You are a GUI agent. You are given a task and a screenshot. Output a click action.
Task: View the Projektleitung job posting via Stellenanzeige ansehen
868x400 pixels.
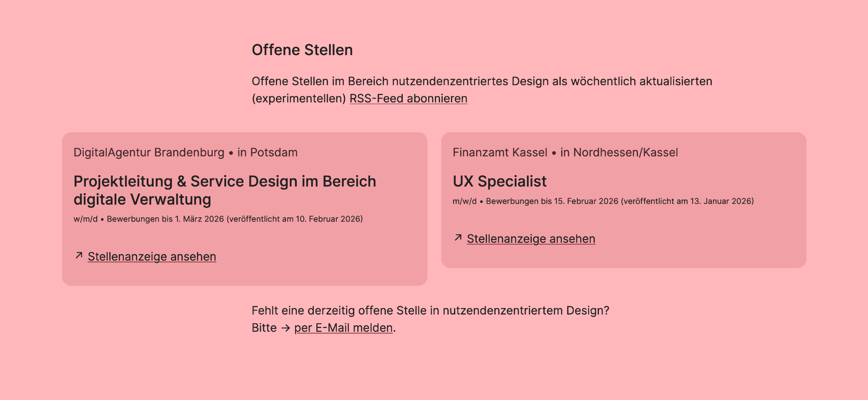pyautogui.click(x=152, y=256)
